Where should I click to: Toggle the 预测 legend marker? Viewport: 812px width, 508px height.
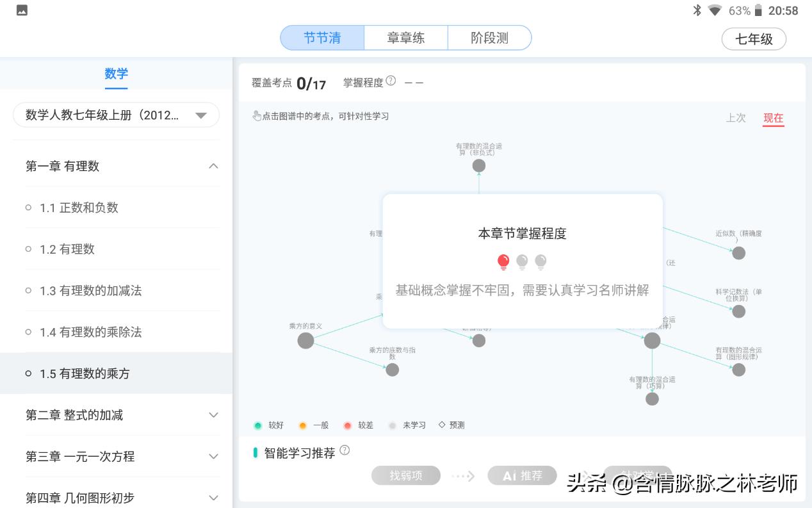point(451,425)
